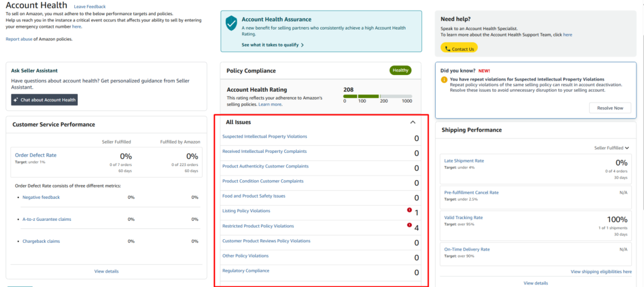Open Food and Product Safety Issues
Image resolution: width=644 pixels, height=287 pixels.
[254, 196]
